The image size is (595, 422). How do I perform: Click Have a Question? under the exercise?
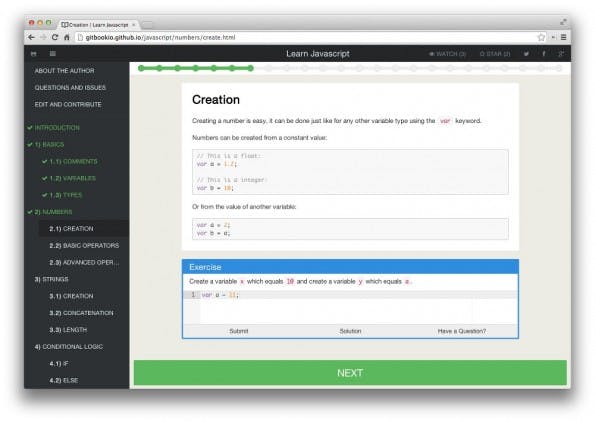point(461,331)
